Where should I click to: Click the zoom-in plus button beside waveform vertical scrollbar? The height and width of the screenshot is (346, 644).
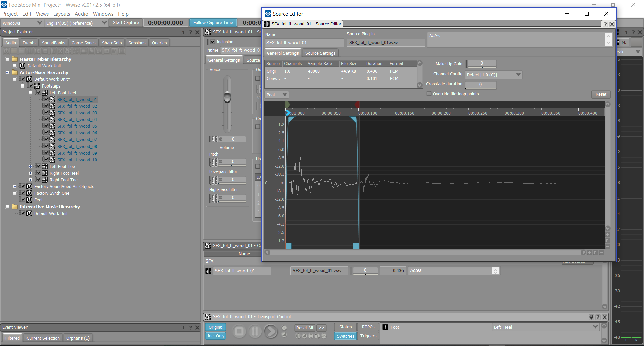tap(608, 234)
